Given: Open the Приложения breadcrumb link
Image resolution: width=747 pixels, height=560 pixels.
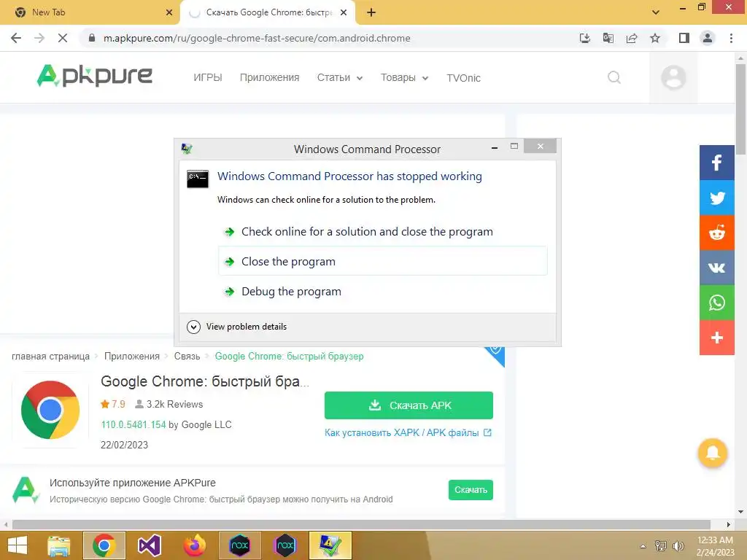Looking at the screenshot, I should (131, 356).
